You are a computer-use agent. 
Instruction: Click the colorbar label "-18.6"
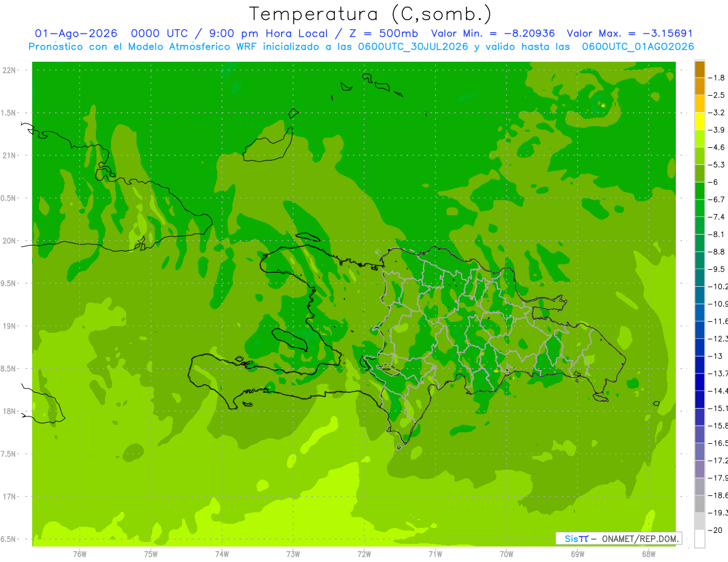pos(718,495)
